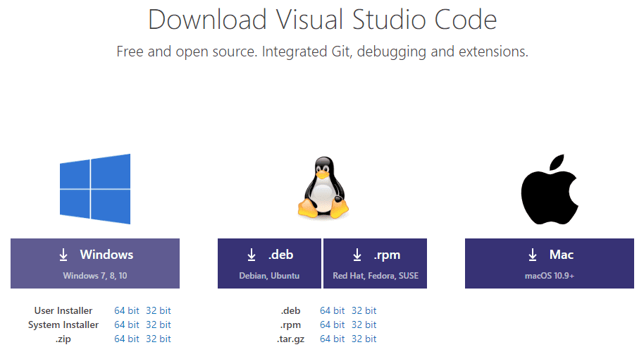
Task: Choose Windows System Installer 64 bit link
Action: [127, 324]
